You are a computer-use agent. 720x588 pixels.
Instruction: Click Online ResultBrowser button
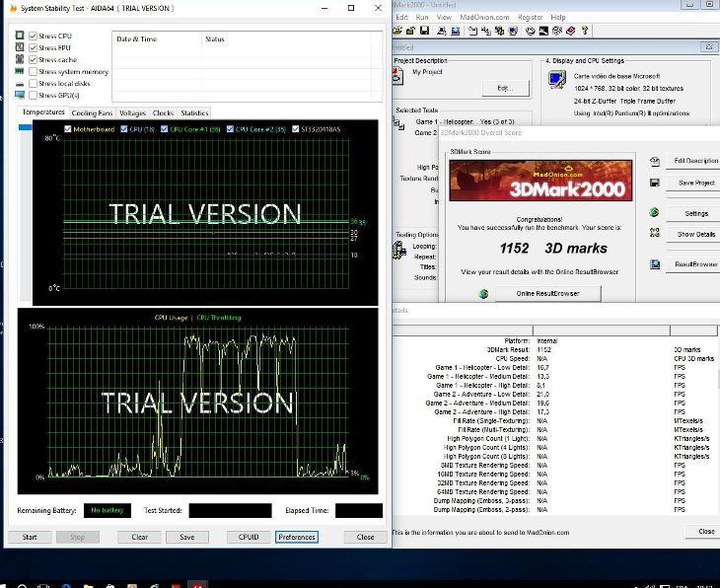pos(547,294)
